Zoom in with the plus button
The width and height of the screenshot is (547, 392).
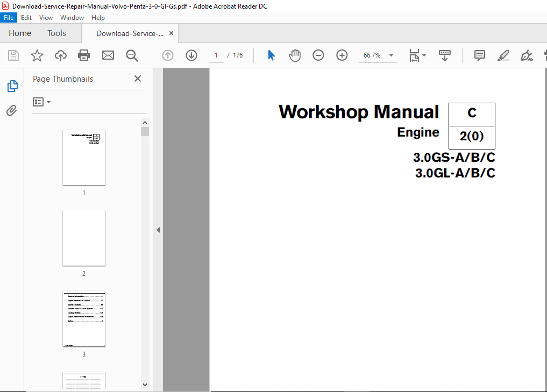tap(342, 55)
